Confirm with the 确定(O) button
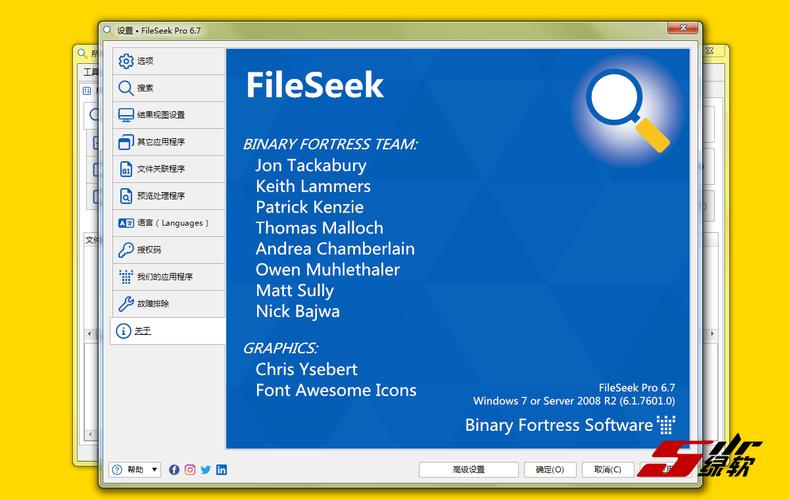The width and height of the screenshot is (789, 500). coord(549,470)
